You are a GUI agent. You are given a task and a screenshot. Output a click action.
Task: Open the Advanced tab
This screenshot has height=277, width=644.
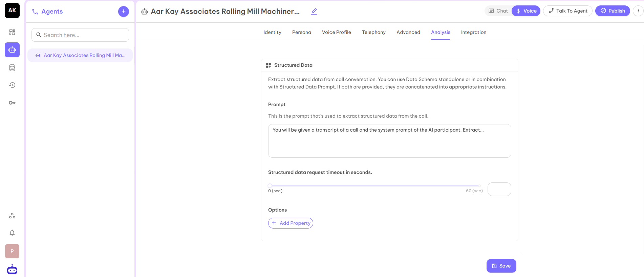[x=408, y=32]
